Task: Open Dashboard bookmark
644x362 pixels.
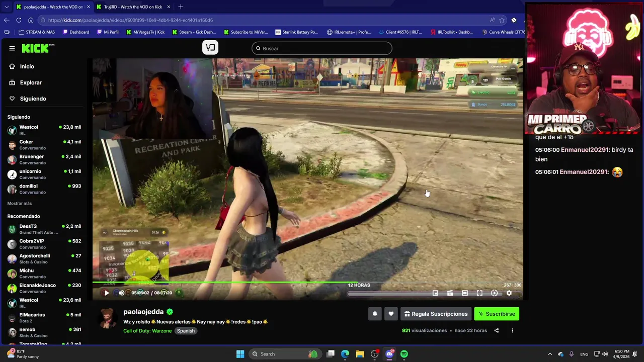Action: tap(76, 32)
